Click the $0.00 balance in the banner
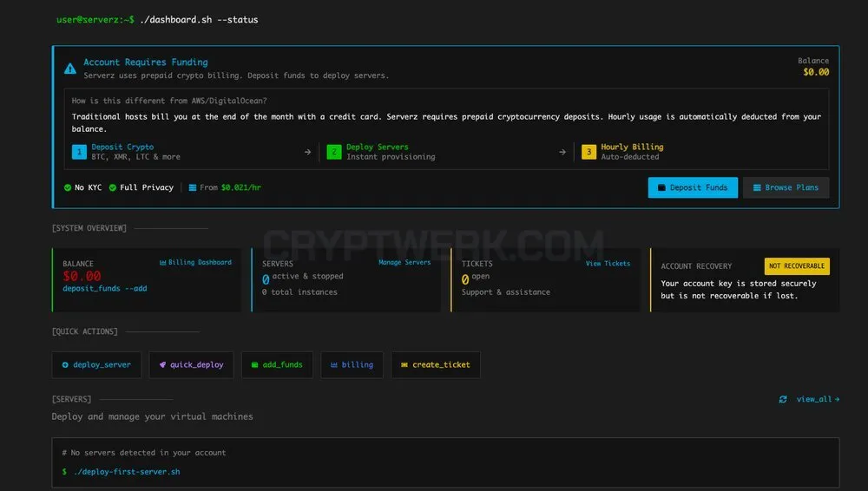The image size is (868, 491). [x=816, y=72]
